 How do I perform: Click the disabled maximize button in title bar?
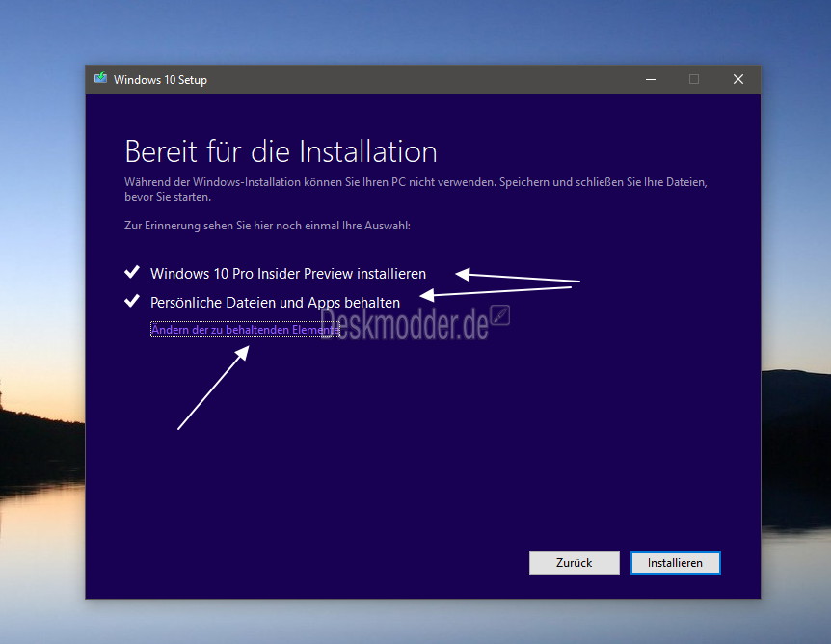[x=694, y=79]
